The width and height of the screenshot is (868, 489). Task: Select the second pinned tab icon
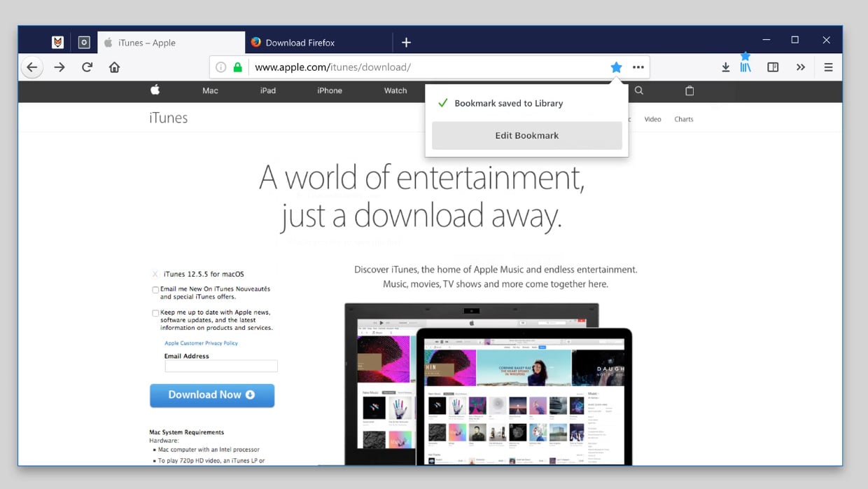pyautogui.click(x=84, y=42)
